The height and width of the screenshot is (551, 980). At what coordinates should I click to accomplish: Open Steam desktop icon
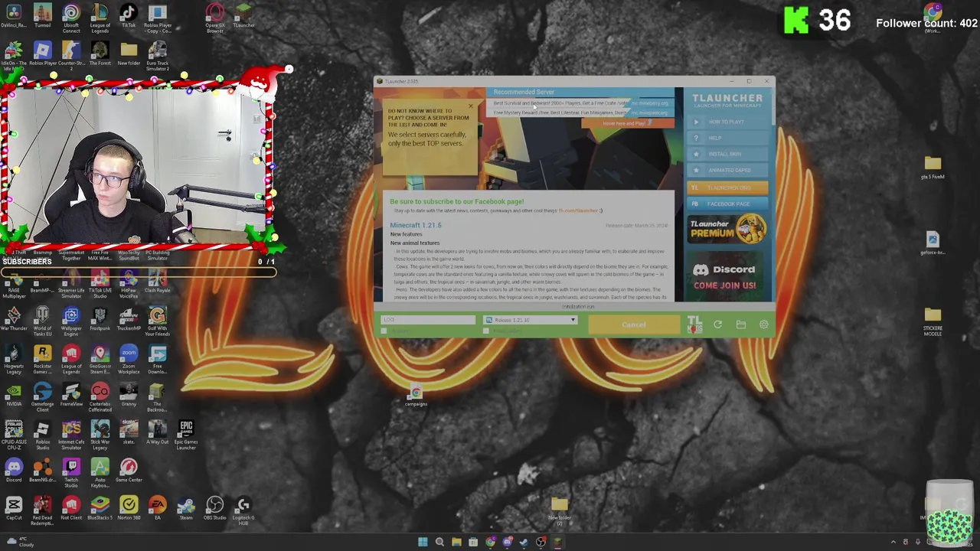point(186,508)
